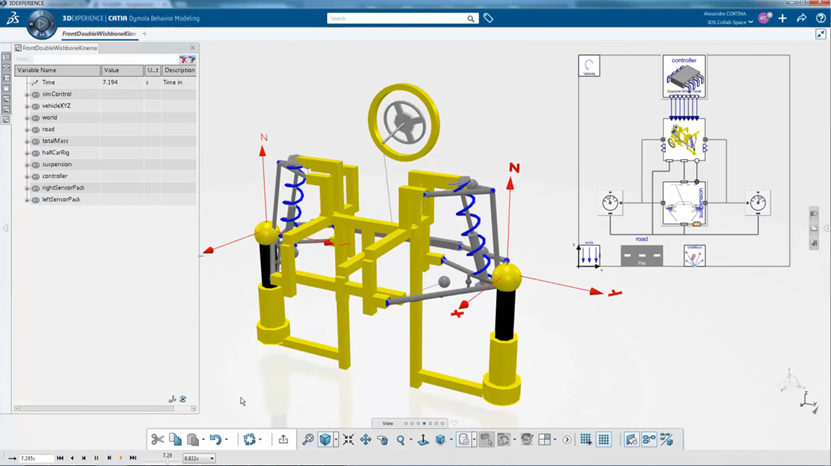Click the scissors Cut icon
The height and width of the screenshot is (466, 831).
coord(157,439)
